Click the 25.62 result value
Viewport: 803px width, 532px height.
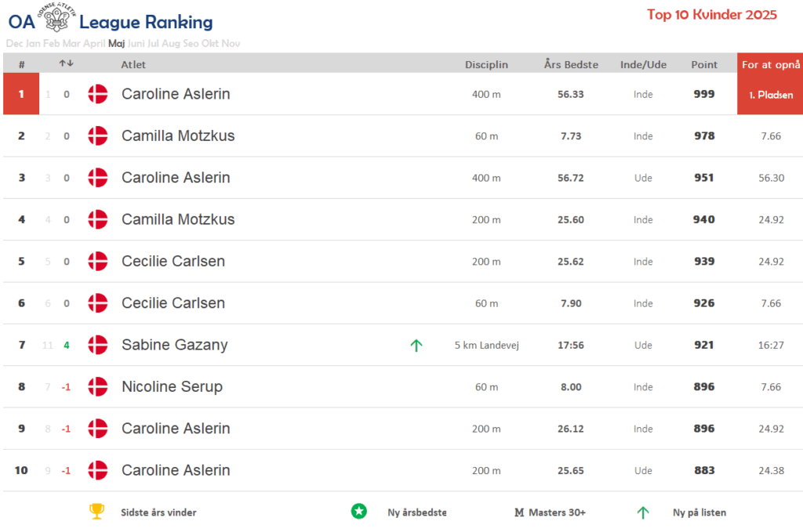pyautogui.click(x=571, y=262)
